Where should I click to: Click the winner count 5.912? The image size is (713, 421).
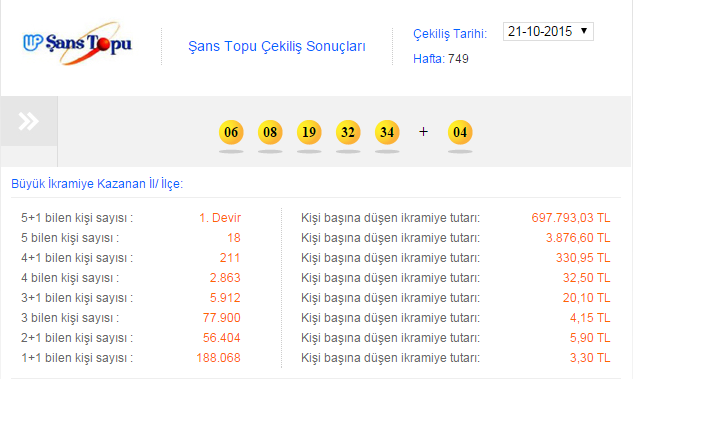click(225, 298)
